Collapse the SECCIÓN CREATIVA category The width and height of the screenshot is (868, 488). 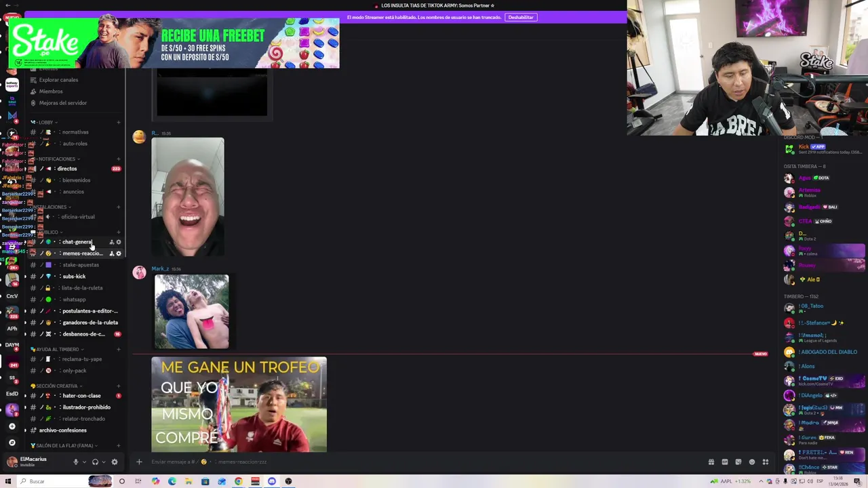click(x=56, y=386)
